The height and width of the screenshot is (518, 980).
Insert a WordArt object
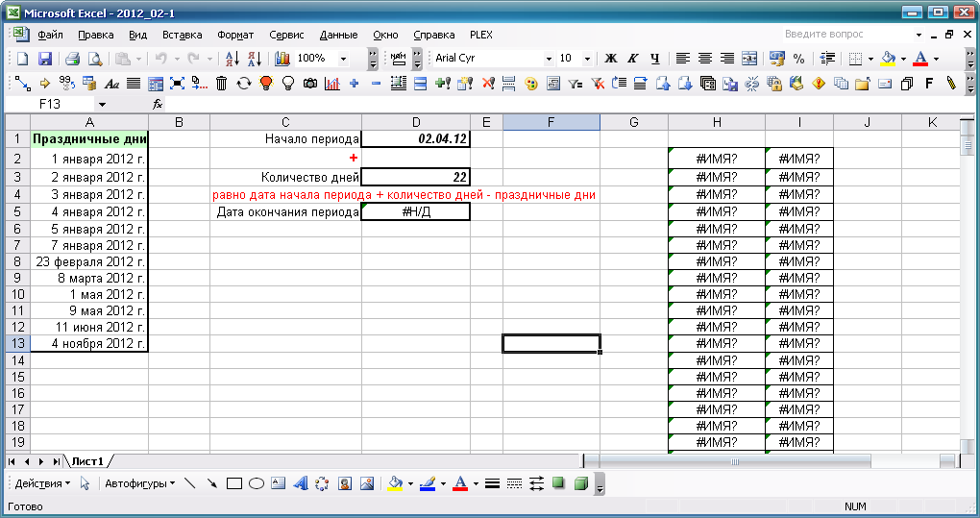301,483
